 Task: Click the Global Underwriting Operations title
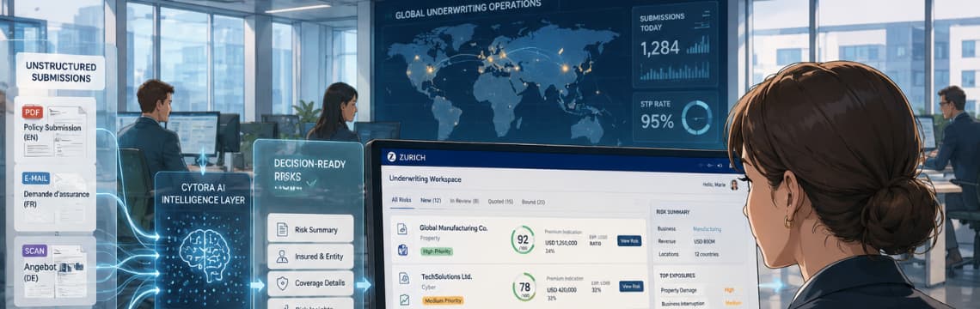click(469, 9)
